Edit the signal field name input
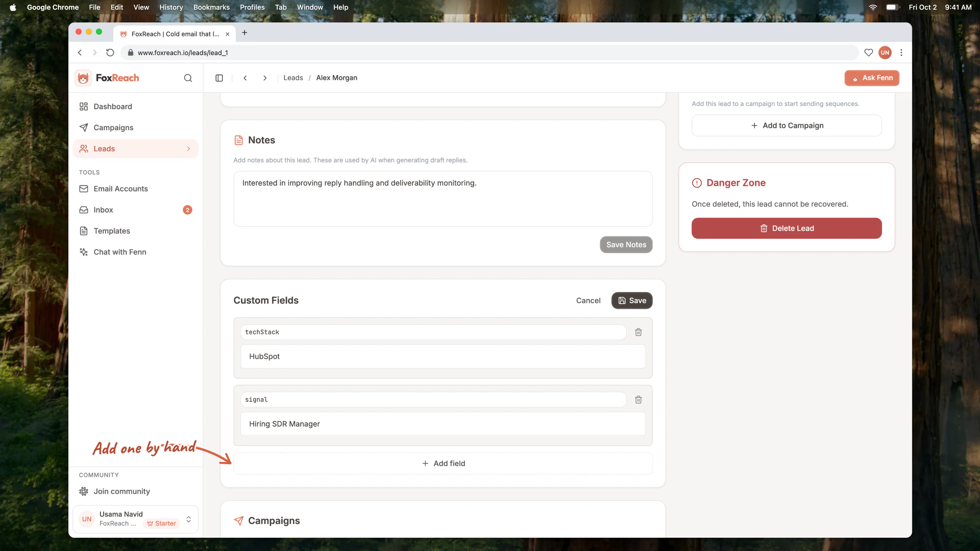980x551 pixels. [x=433, y=400]
